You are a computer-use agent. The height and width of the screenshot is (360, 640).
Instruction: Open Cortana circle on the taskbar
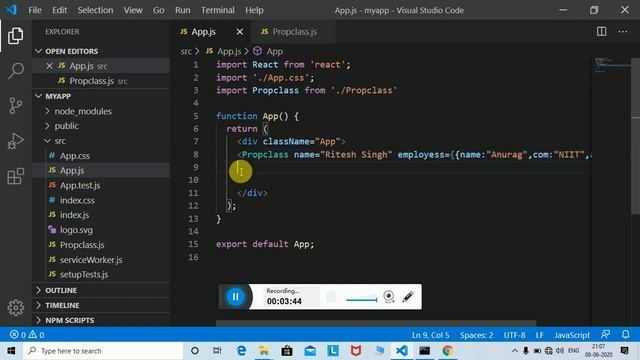tap(195, 351)
